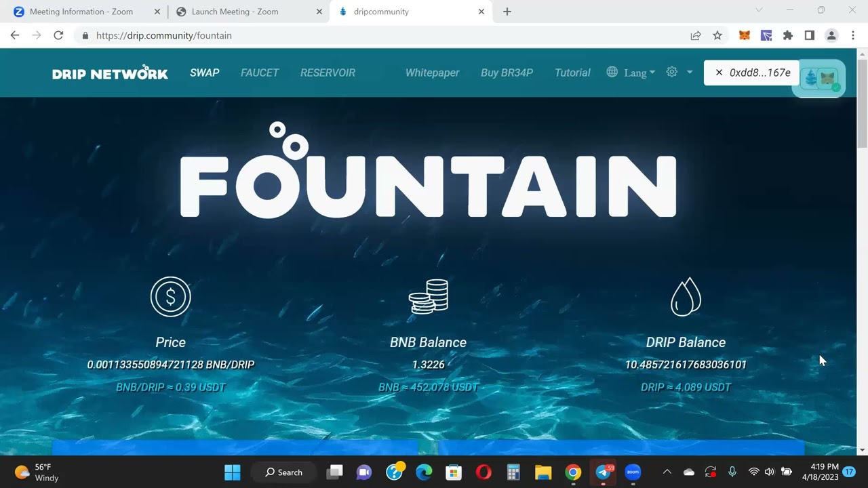868x488 pixels.
Task: Open the MetaMask fox extension
Action: (x=745, y=35)
